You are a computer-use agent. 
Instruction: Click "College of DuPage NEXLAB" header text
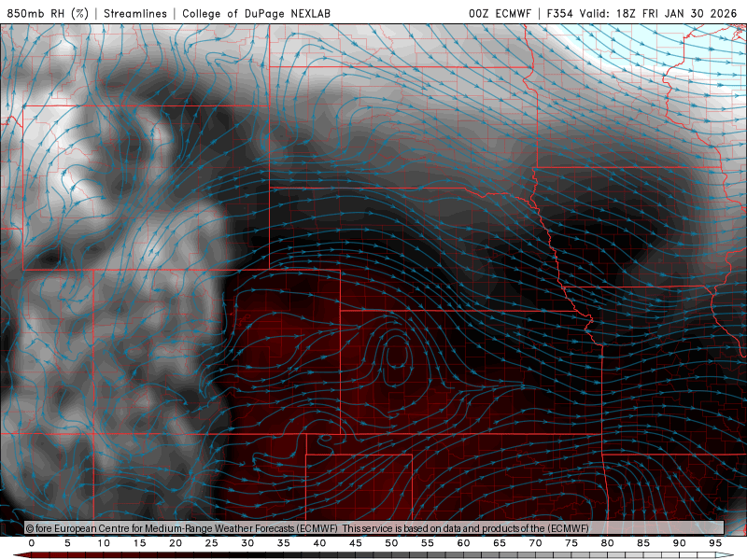click(x=256, y=13)
